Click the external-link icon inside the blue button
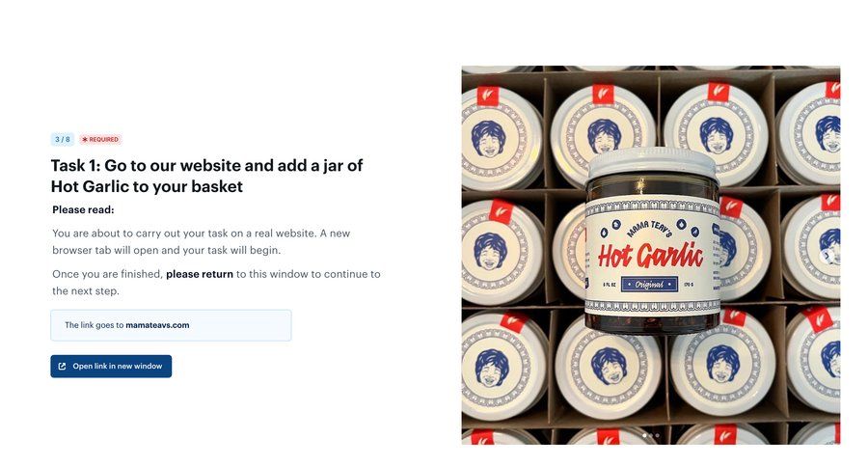This screenshot has width=868, height=467. pos(62,367)
